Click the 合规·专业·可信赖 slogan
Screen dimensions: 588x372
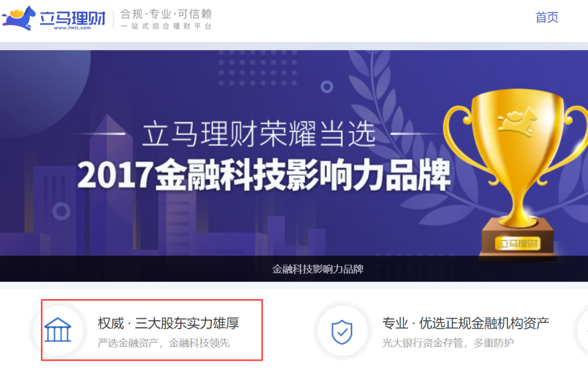tap(166, 14)
